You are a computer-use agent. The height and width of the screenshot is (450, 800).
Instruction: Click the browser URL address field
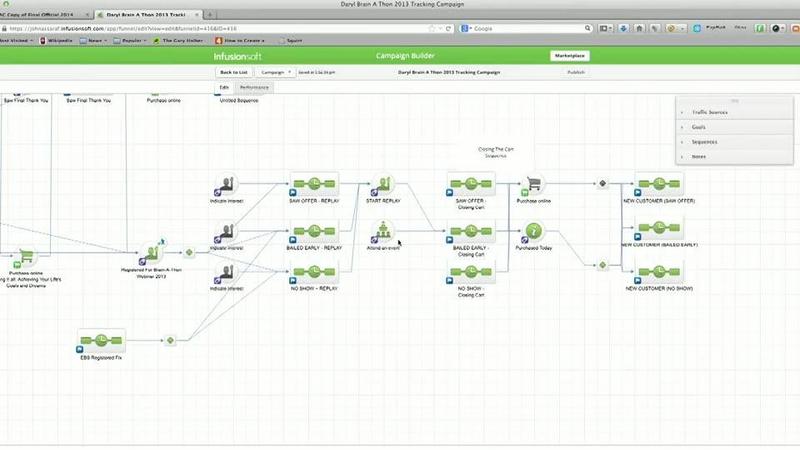point(217,29)
